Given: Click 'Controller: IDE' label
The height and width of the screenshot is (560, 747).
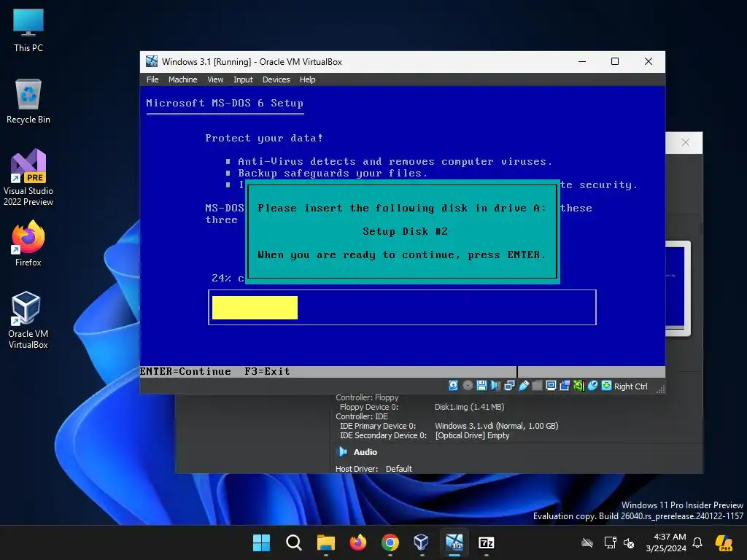Looking at the screenshot, I should pos(362,416).
